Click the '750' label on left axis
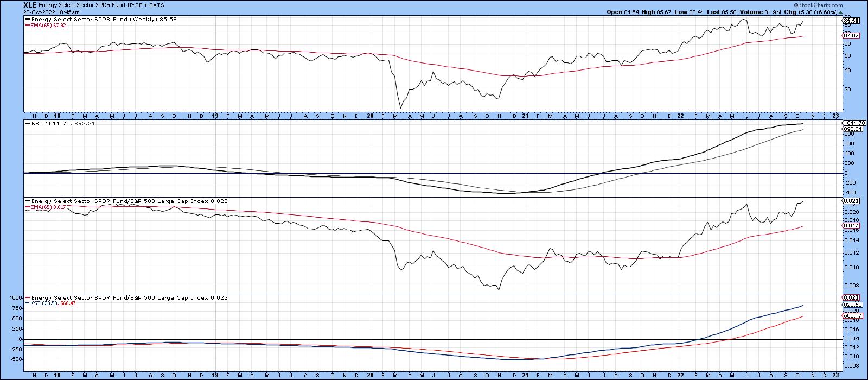Screen dimensions: 868x380 point(17,308)
